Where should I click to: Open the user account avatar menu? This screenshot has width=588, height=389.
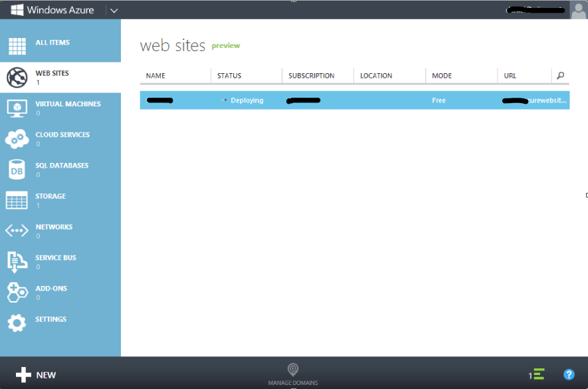[578, 10]
